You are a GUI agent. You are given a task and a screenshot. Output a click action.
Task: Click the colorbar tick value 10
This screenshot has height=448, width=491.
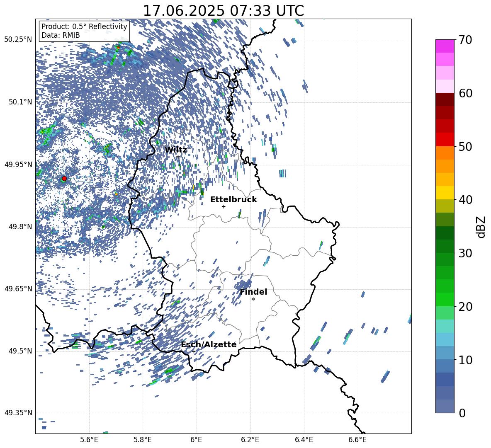pyautogui.click(x=465, y=360)
